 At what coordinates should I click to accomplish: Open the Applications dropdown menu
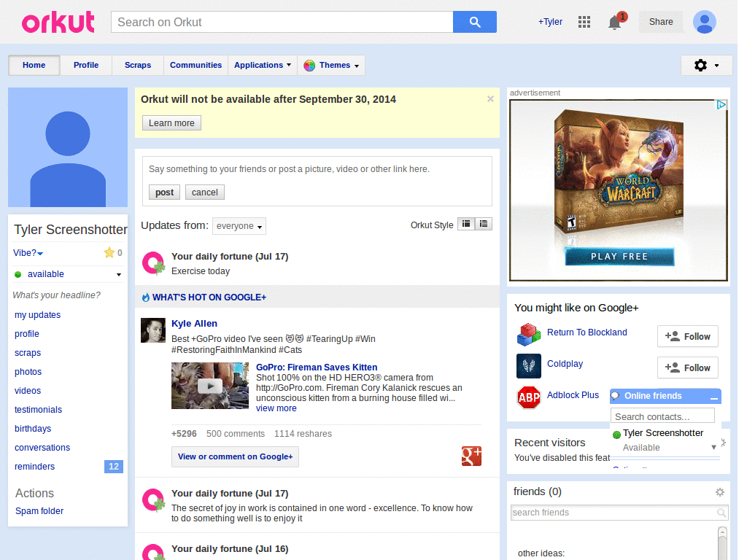click(x=262, y=65)
